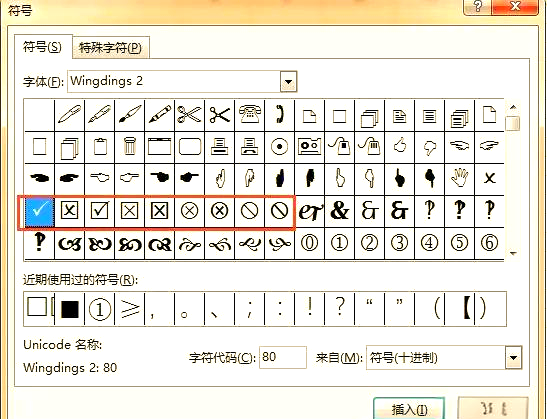Select the thin prohibition circle symbol
The height and width of the screenshot is (419, 547).
click(249, 211)
